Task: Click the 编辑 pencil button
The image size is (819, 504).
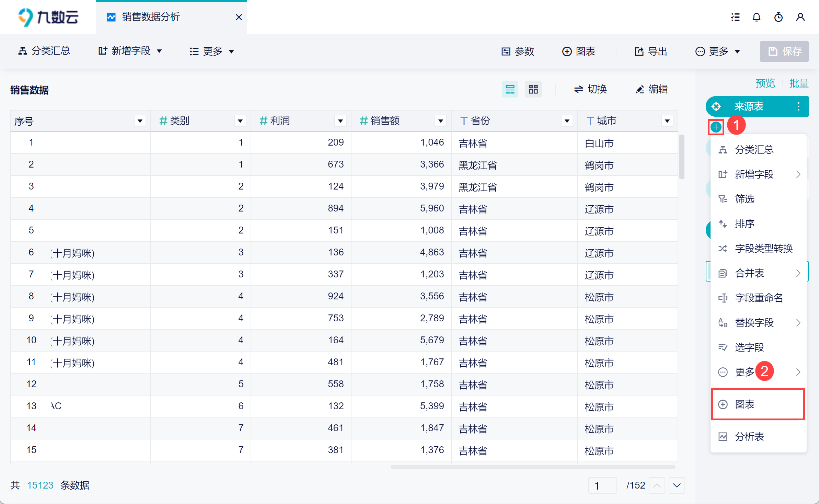Action: point(651,89)
